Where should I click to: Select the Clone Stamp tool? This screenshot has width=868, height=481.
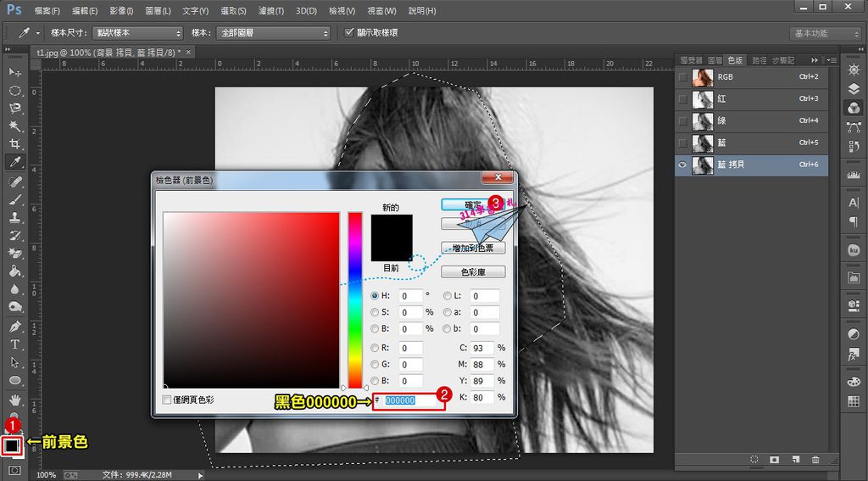(15, 217)
